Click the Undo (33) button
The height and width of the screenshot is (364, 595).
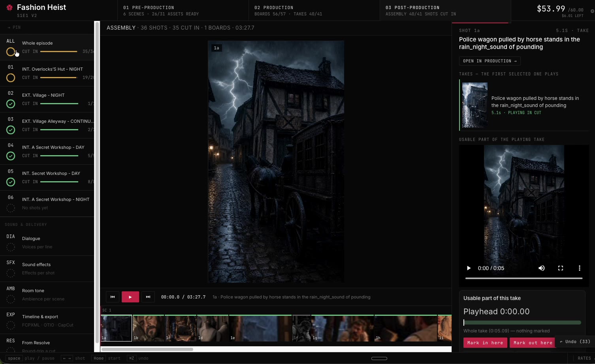point(575,342)
